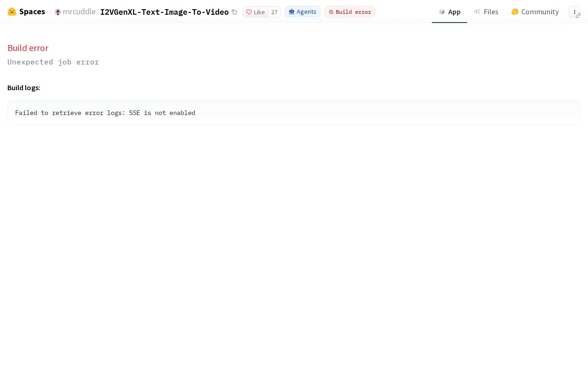This screenshot has width=588, height=368.
Task: Click the mrcuddle user avatar
Action: [x=58, y=12]
